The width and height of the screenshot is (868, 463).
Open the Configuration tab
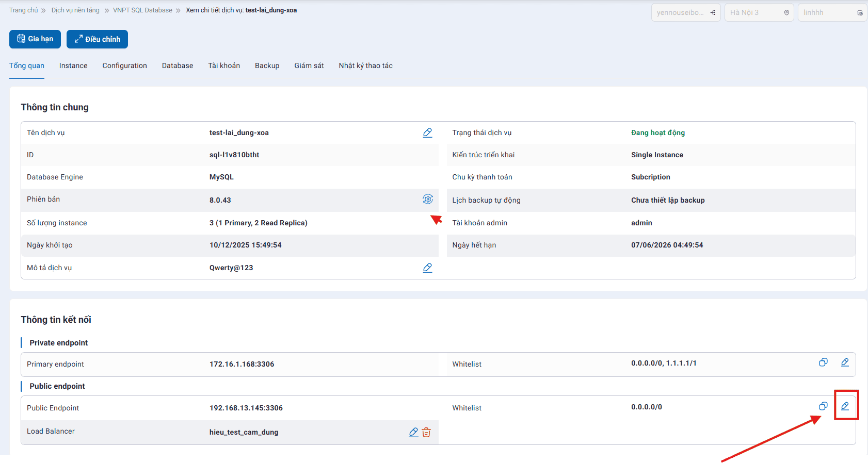pyautogui.click(x=124, y=65)
